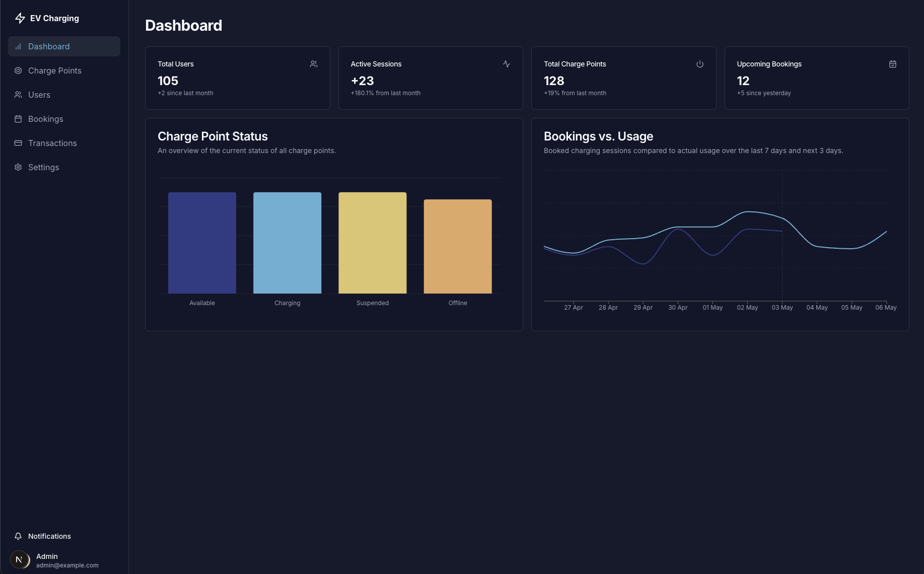The image size is (924, 574).
Task: Click the 01 May axis label
Action: click(x=713, y=308)
